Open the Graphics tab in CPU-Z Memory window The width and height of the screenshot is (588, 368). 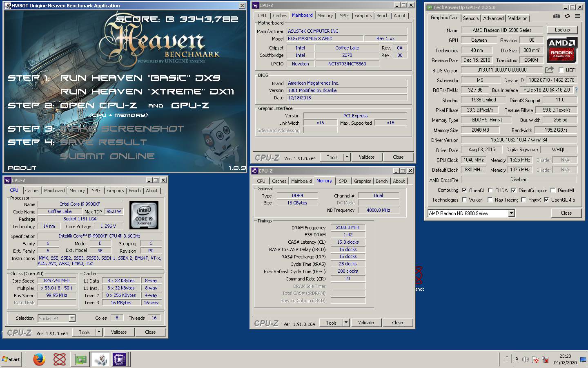[362, 181]
